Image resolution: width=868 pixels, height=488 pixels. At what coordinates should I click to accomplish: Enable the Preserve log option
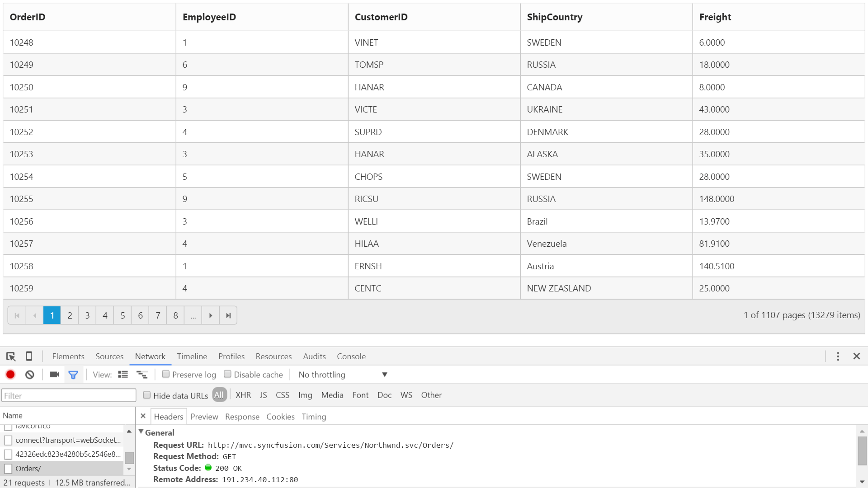[x=166, y=374]
